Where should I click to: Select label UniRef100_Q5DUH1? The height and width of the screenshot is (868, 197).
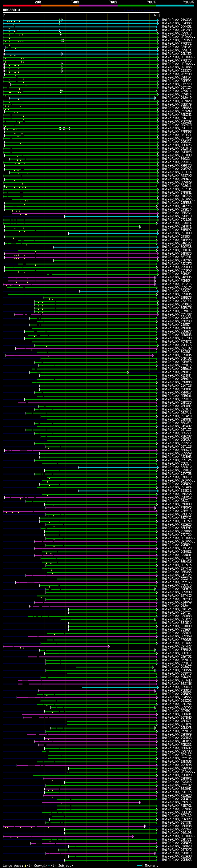(177, 328)
